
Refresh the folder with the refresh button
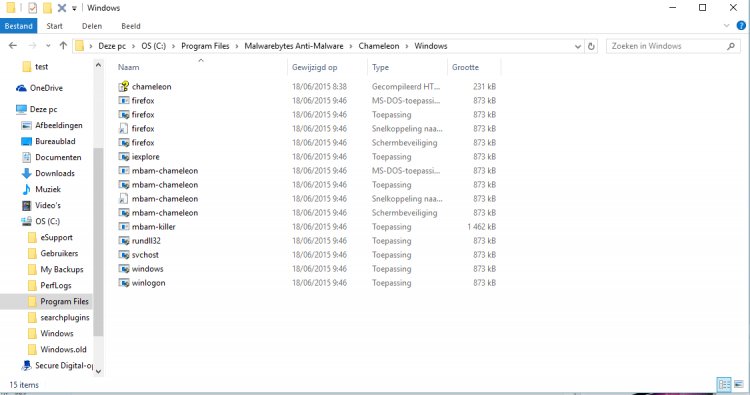591,46
